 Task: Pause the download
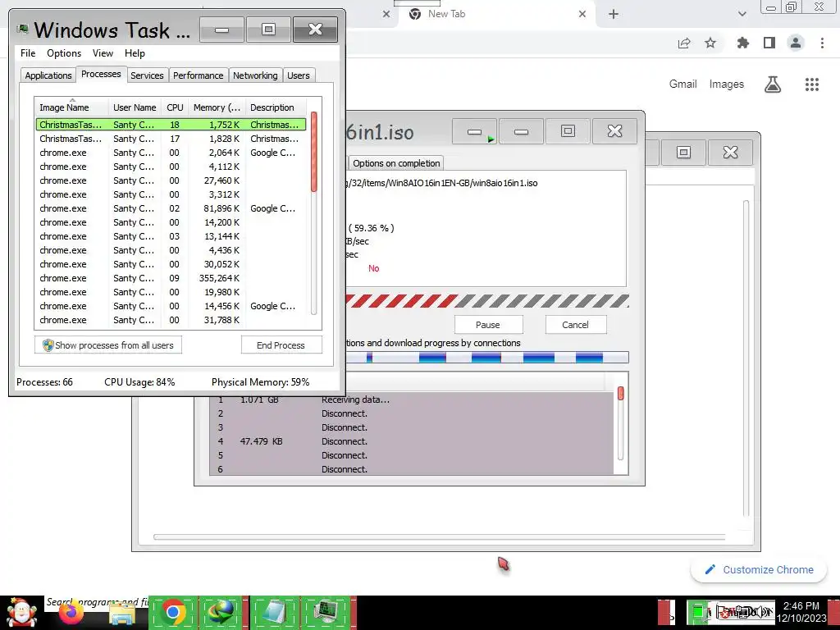[x=488, y=325]
